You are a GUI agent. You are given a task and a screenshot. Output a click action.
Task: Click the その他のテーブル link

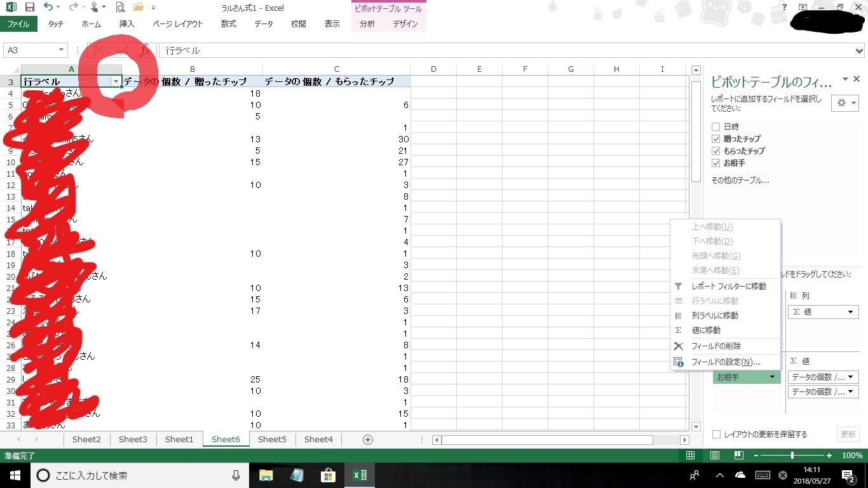740,180
